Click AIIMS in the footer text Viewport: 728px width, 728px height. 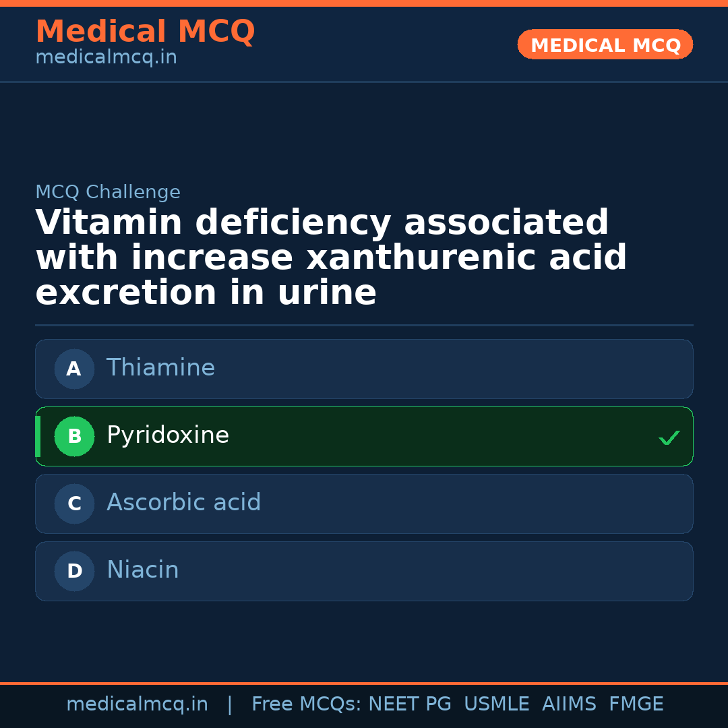click(x=569, y=704)
